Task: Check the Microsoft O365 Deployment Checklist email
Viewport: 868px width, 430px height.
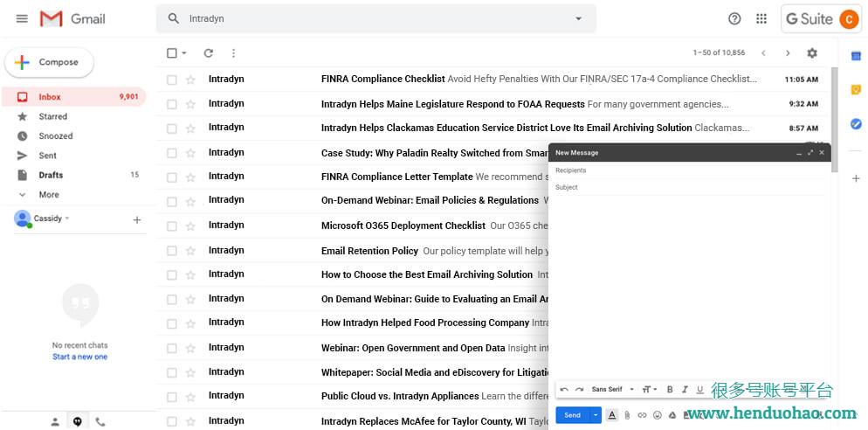Action: coord(172,226)
